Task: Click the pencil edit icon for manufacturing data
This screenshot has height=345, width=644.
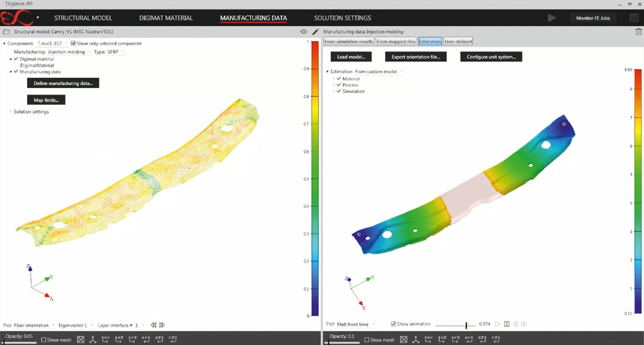Action: [x=316, y=31]
